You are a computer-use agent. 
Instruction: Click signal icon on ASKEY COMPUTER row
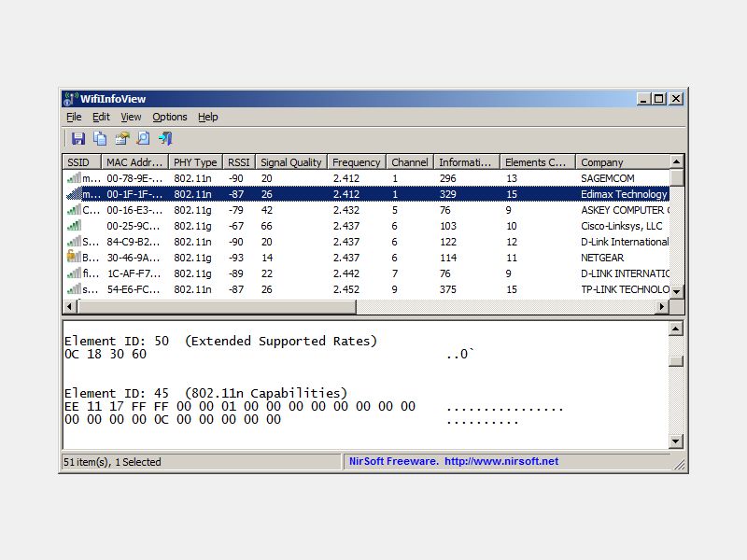point(74,210)
